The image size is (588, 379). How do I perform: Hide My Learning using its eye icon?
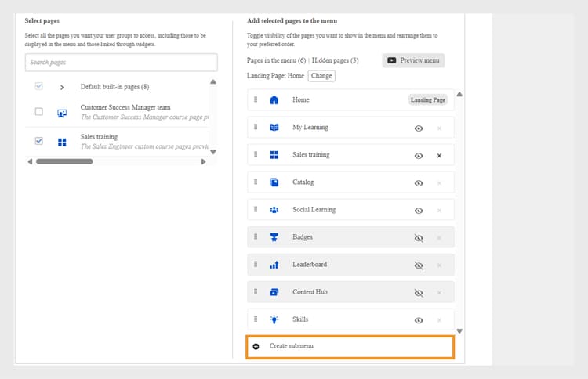419,128
